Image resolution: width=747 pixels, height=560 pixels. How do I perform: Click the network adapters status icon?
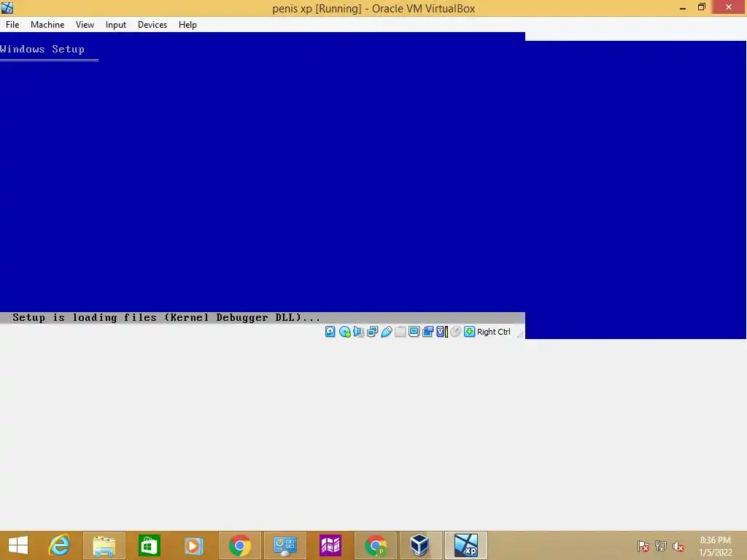pos(373,332)
